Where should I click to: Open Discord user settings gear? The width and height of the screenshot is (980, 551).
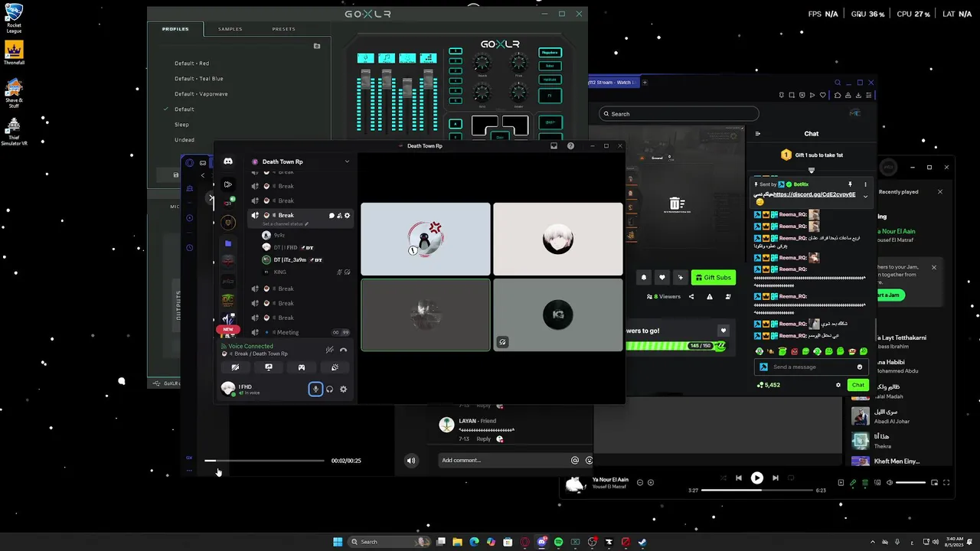click(x=343, y=390)
